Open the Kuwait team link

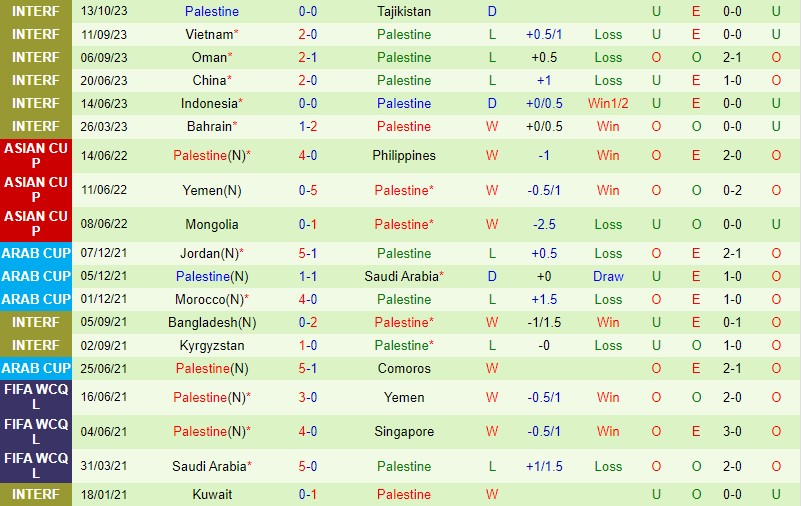[211, 494]
